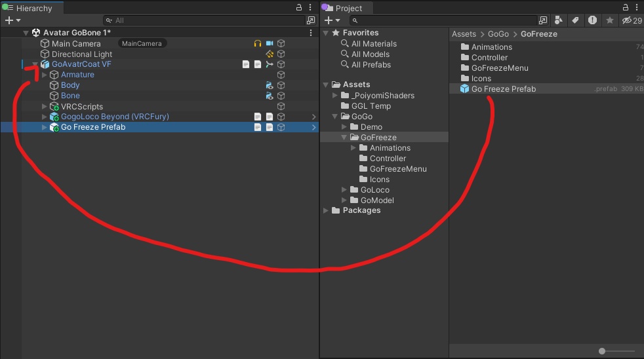Switch to the Project tab

tap(348, 8)
